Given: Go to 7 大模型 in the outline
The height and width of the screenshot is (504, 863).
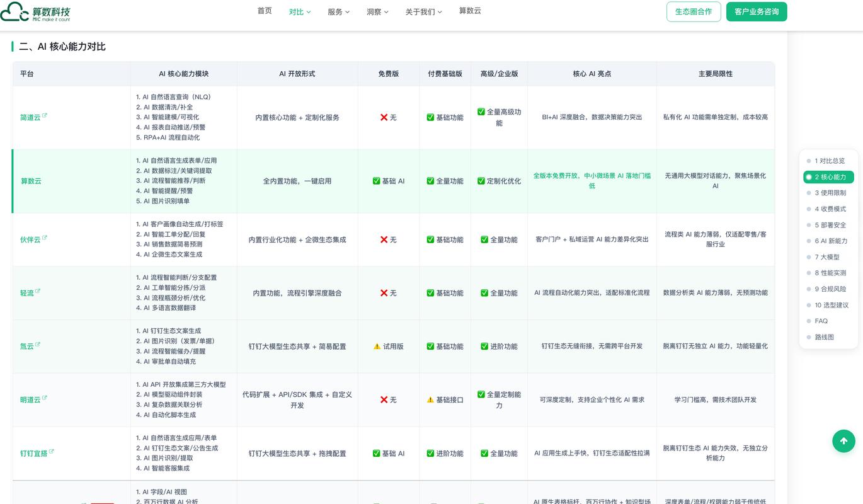Looking at the screenshot, I should click(827, 257).
